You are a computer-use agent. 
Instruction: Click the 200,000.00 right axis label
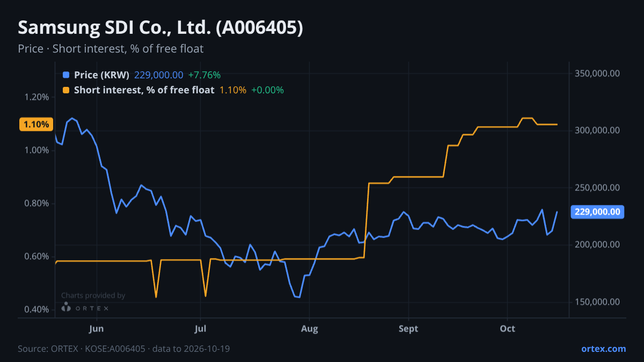(x=597, y=245)
